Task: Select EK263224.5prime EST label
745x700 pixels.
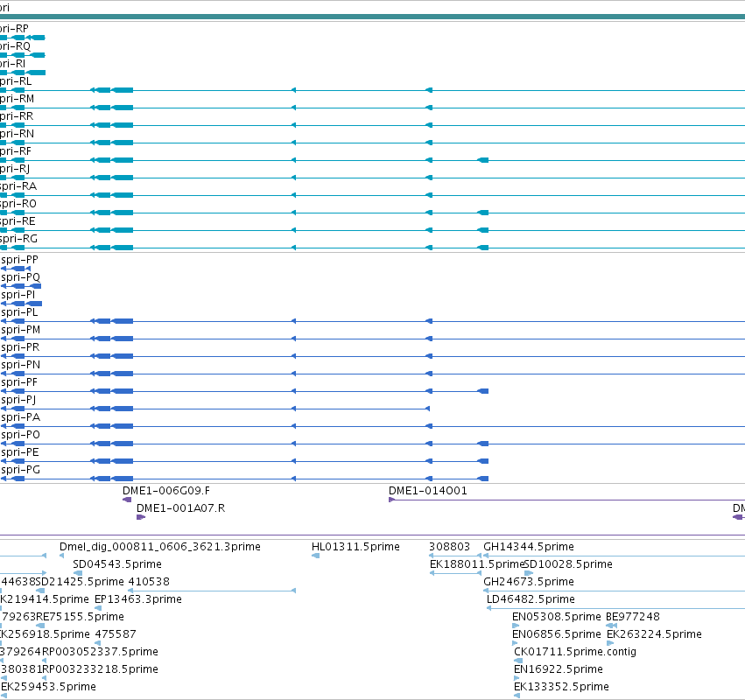Action: 654,634
